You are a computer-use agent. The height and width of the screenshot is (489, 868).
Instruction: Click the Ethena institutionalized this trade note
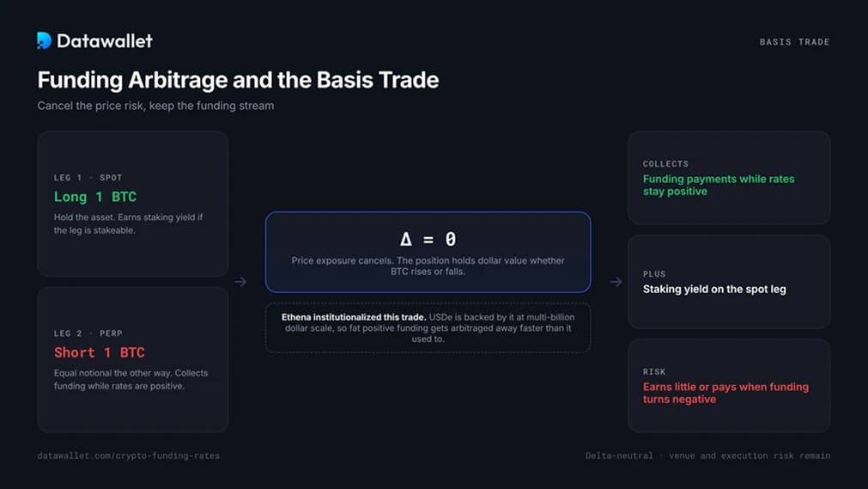[428, 327]
